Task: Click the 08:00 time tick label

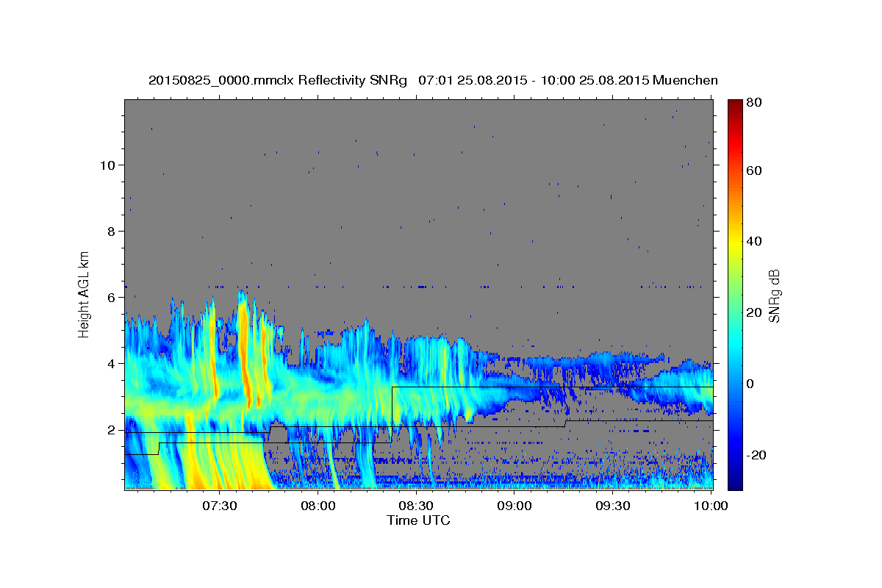Action: [x=318, y=506]
